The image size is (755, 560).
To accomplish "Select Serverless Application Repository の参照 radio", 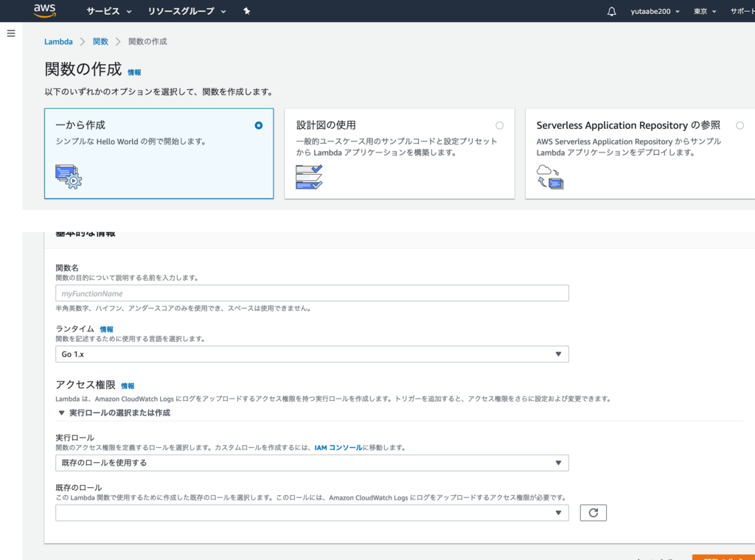I will 740,125.
